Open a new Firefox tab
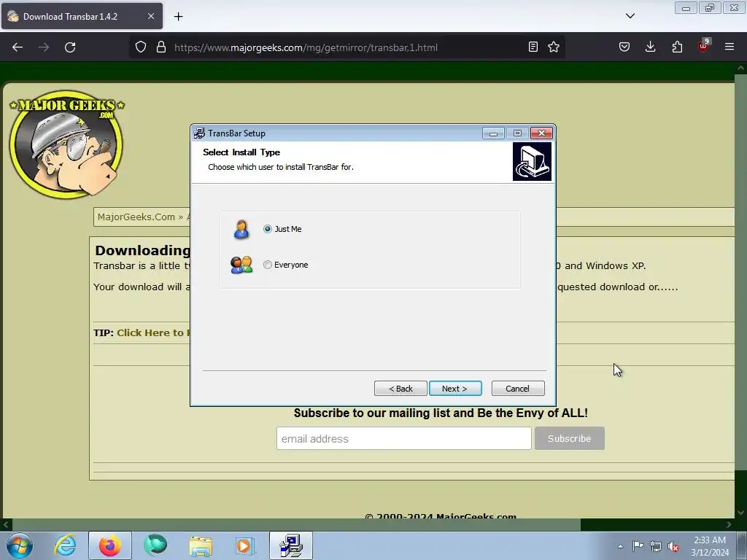The height and width of the screenshot is (560, 747). pos(178,17)
